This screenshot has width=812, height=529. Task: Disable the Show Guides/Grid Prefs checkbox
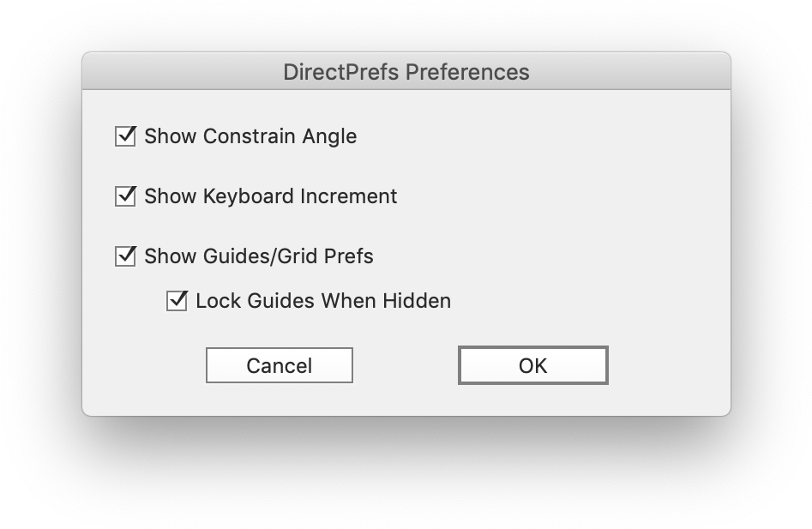[x=125, y=256]
